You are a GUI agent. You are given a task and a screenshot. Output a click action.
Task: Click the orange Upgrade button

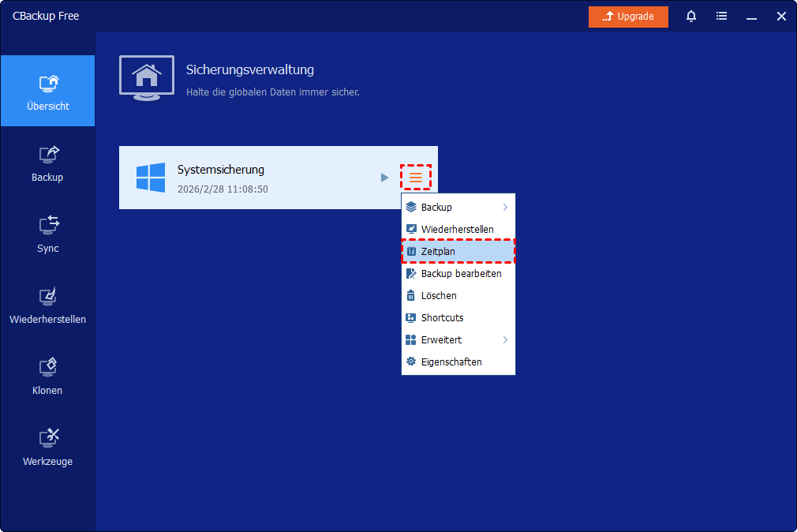628,17
